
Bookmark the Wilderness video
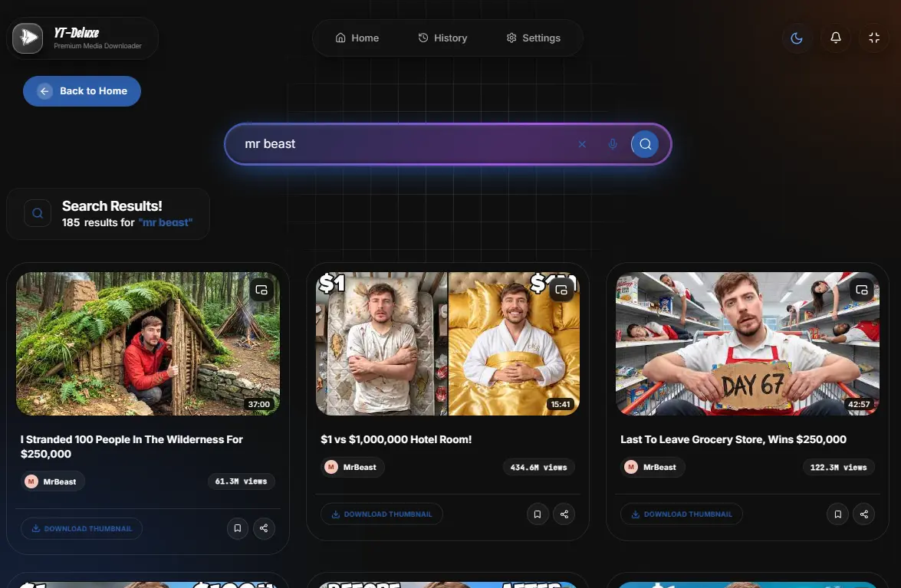point(237,528)
